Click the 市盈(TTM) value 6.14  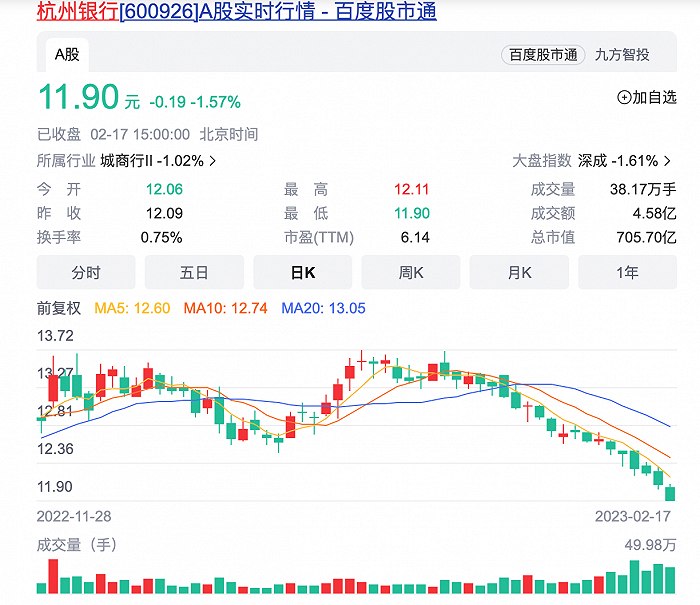415,238
